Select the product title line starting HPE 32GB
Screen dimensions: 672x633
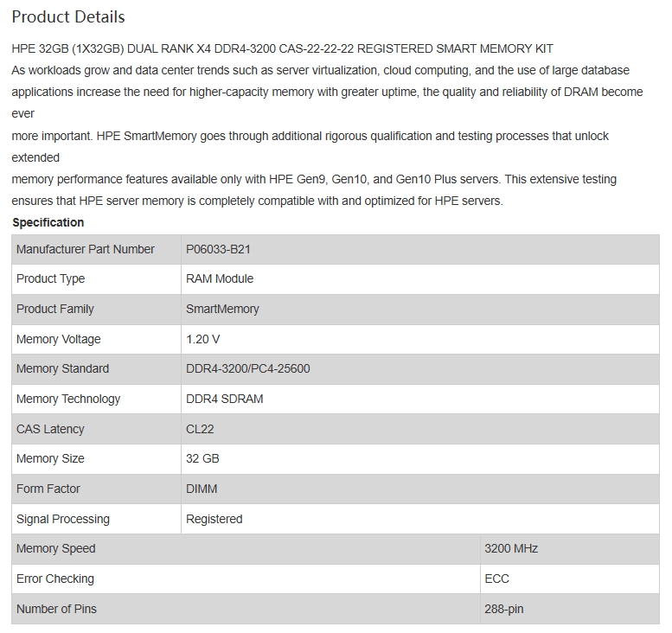[x=282, y=48]
